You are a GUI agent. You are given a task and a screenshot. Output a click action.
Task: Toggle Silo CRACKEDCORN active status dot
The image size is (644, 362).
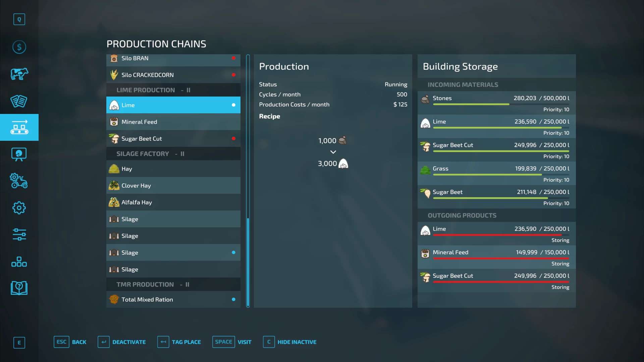tap(233, 75)
